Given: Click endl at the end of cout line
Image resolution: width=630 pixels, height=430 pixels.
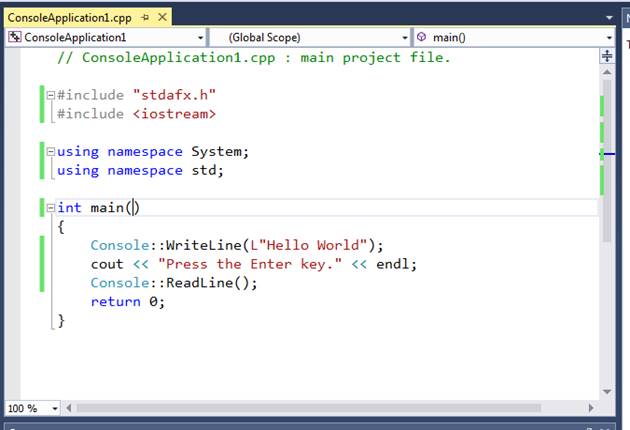Looking at the screenshot, I should pos(392,264).
